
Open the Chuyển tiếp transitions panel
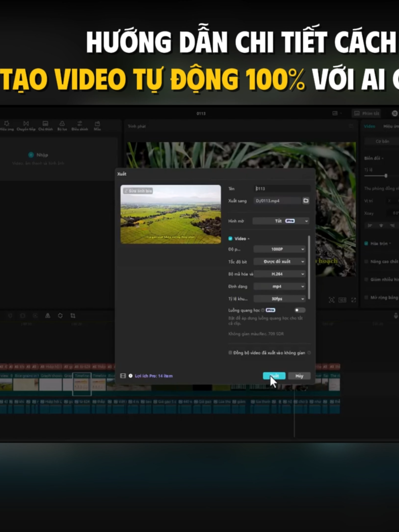tap(26, 126)
